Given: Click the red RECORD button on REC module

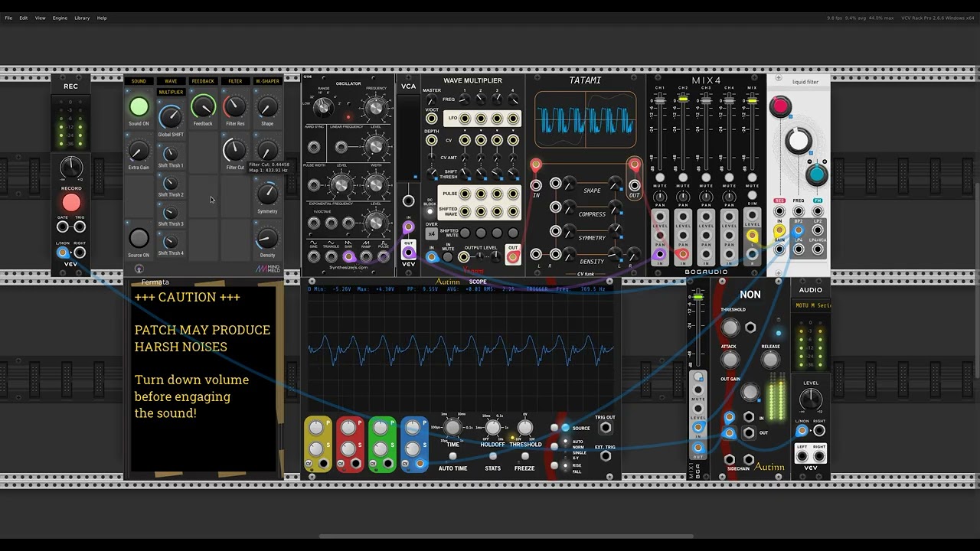Looking at the screenshot, I should point(71,203).
